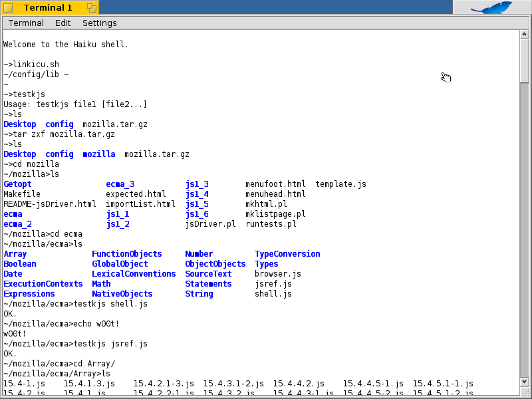The image size is (532, 399).
Task: Click 'menufoot.html' file name
Action: [275, 184]
